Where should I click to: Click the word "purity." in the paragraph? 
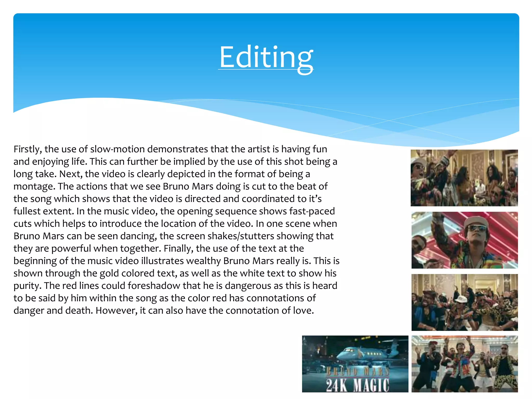click(x=28, y=286)
